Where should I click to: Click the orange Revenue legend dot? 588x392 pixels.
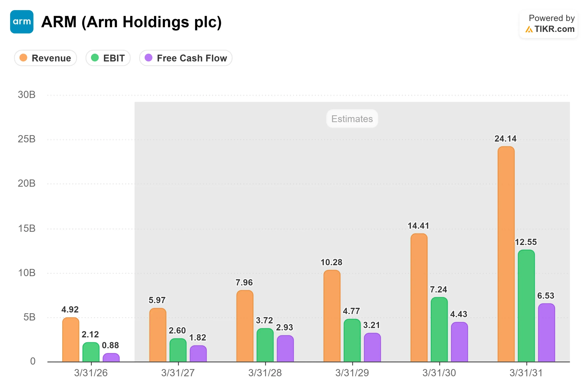click(x=23, y=58)
